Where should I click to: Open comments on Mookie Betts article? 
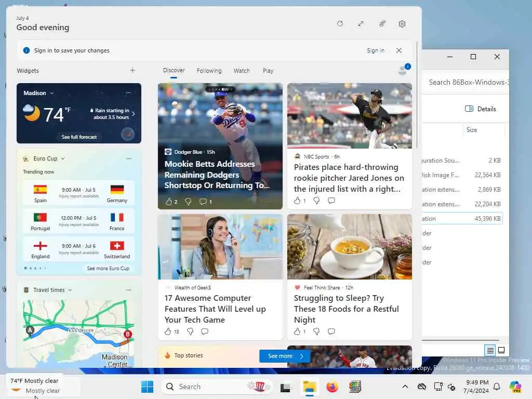203,202
